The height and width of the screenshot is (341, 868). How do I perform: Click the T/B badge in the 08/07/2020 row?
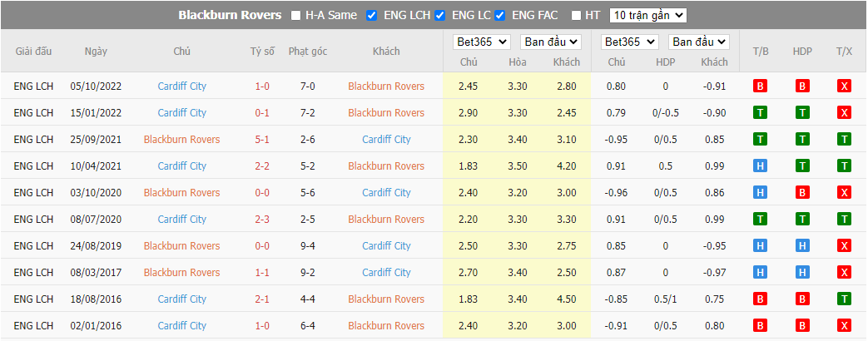pos(761,220)
